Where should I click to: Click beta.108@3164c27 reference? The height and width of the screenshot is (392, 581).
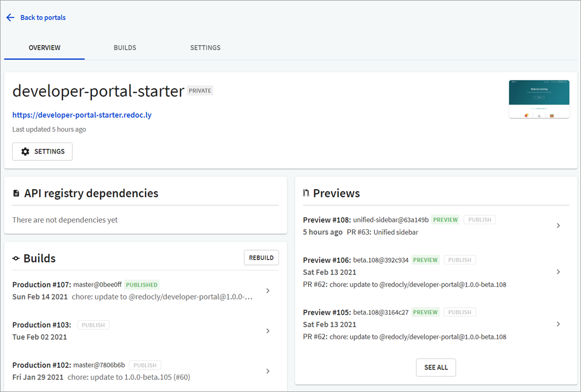click(x=381, y=313)
